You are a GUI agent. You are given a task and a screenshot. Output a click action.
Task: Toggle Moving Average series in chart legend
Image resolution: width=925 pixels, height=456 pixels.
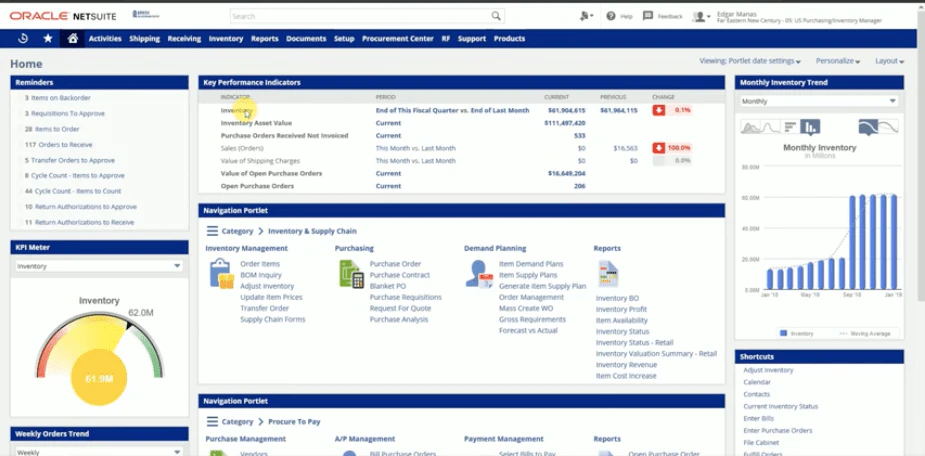pyautogui.click(x=864, y=333)
